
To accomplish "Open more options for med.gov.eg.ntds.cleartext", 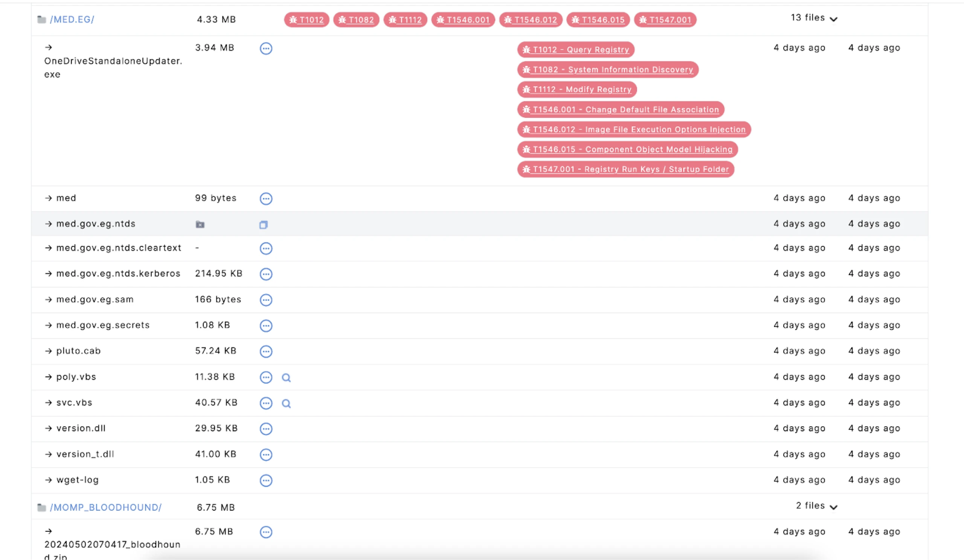I will pyautogui.click(x=266, y=248).
